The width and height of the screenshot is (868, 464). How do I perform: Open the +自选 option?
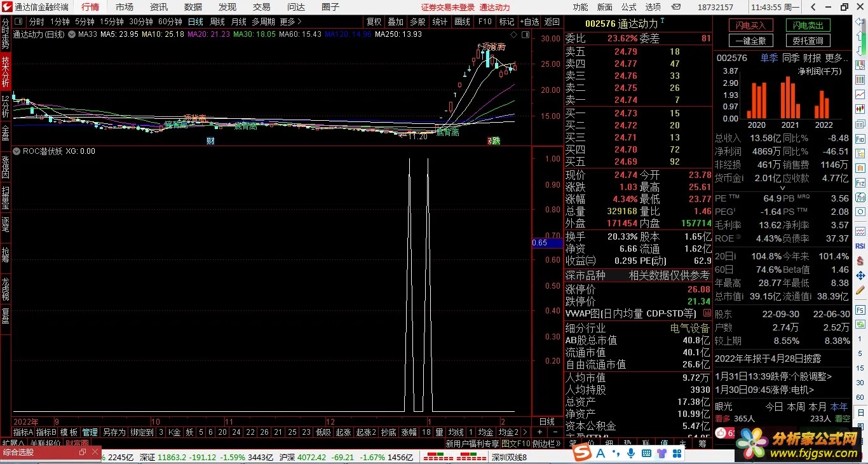click(x=529, y=22)
